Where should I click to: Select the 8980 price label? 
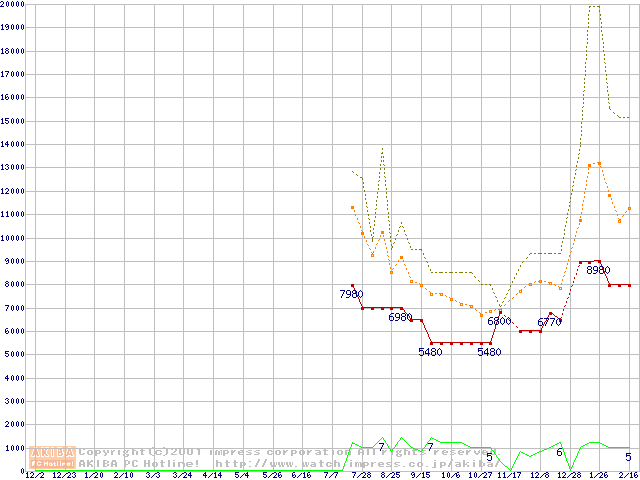tap(598, 270)
